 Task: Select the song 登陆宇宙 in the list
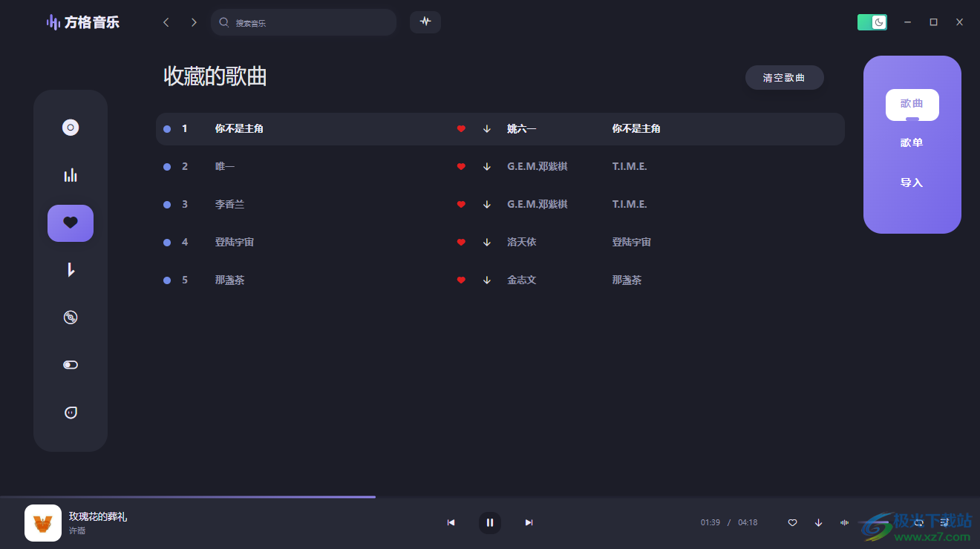pyautogui.click(x=234, y=242)
